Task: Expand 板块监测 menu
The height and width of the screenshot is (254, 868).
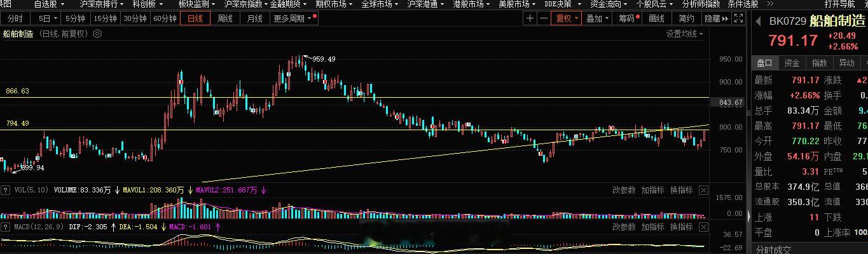Action: coord(197,4)
